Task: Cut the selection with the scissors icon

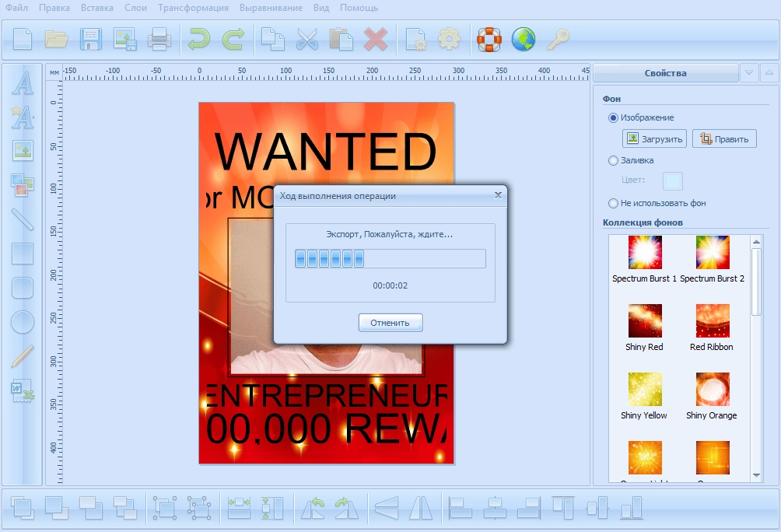Action: (x=307, y=40)
